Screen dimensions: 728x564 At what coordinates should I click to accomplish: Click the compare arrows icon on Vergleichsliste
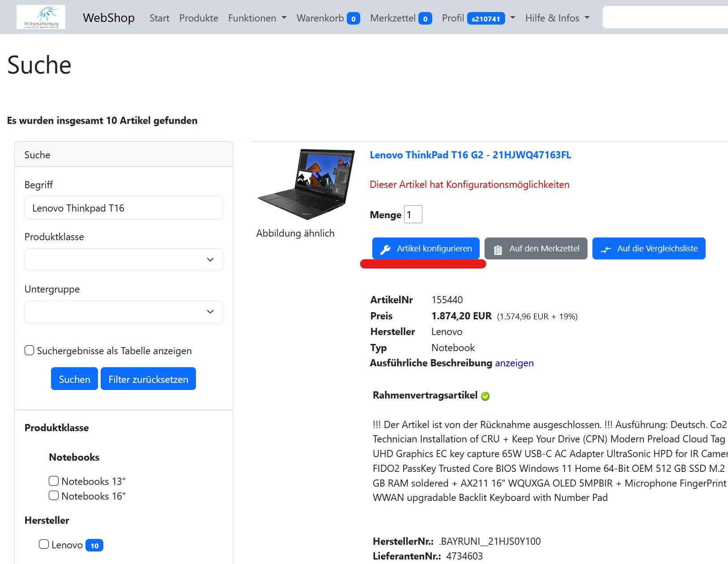point(606,250)
